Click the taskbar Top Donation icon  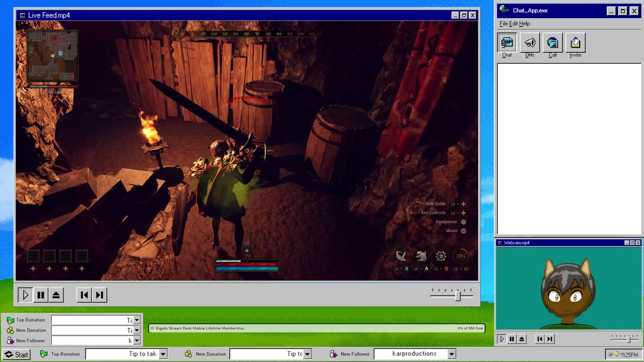pos(43,354)
